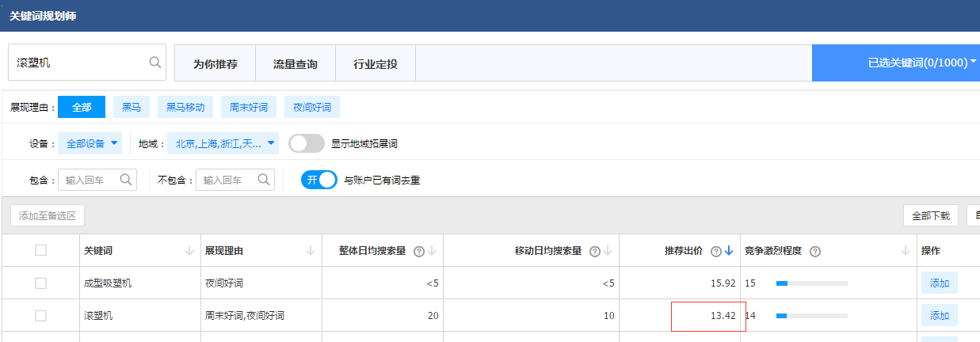Viewport: 980px width, 342px height.
Task: Turn off 与账户已有词去重 toggle
Action: pyautogui.click(x=318, y=180)
